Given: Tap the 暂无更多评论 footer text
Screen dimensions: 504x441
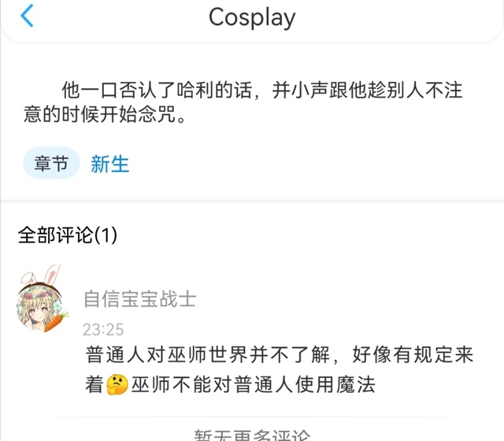Looking at the screenshot, I should 252,435.
